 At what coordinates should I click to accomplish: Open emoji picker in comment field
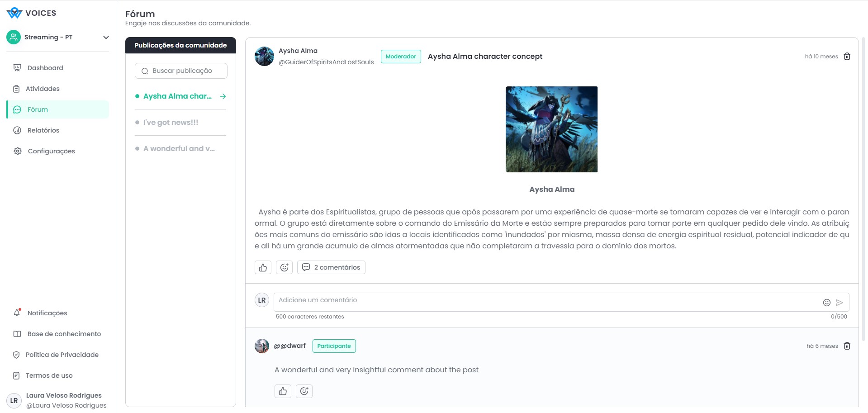826,303
